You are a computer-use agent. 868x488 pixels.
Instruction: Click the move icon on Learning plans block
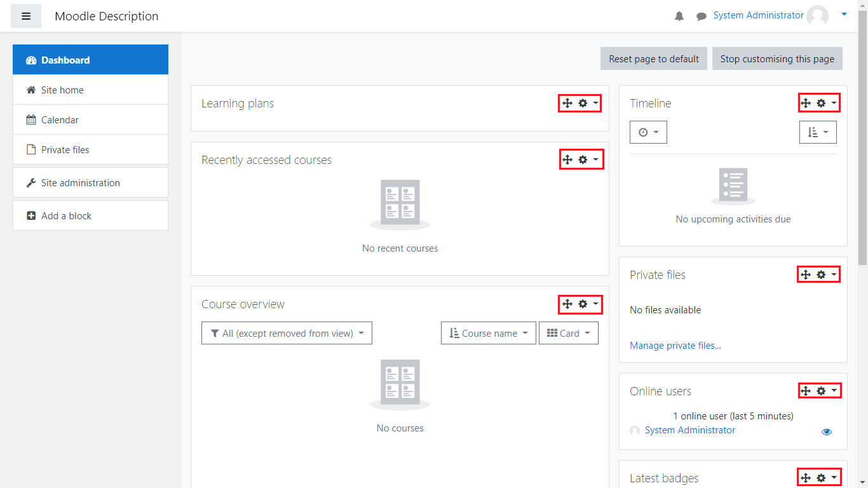[x=567, y=103]
